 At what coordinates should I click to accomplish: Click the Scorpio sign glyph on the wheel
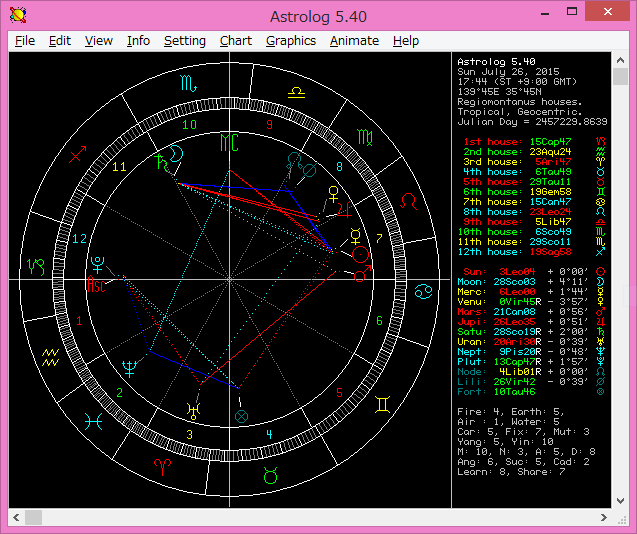(188, 84)
